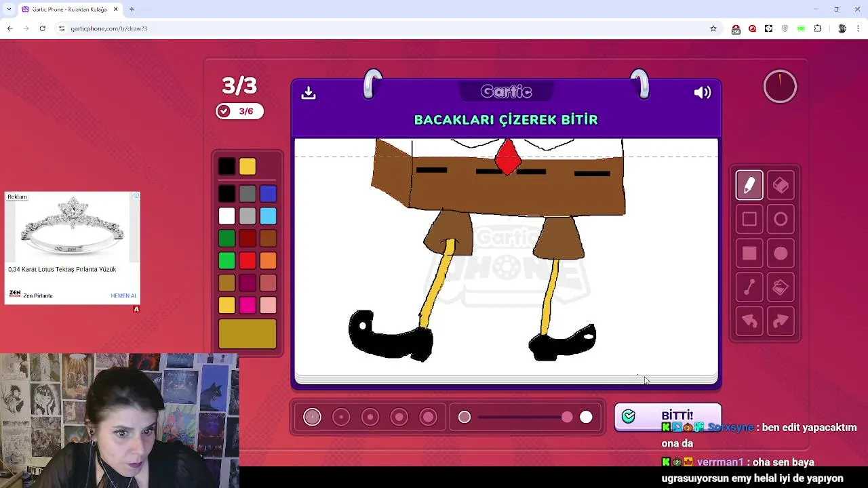
Task: Reload the Gartic Phone page
Action: coord(42,28)
